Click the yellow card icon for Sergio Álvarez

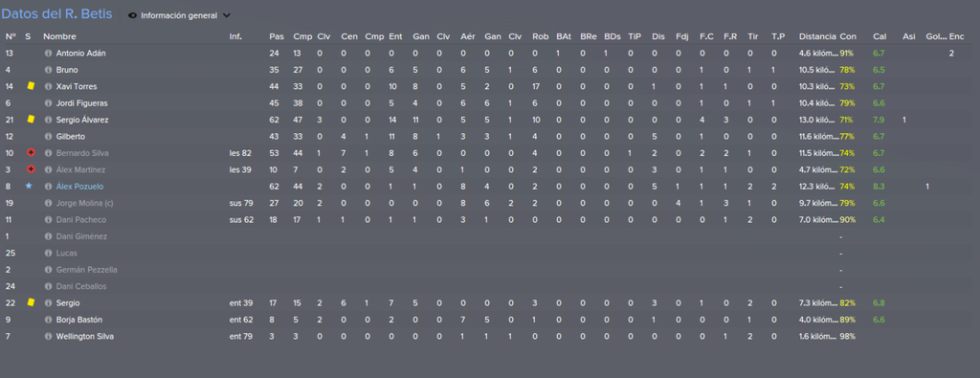[x=30, y=120]
